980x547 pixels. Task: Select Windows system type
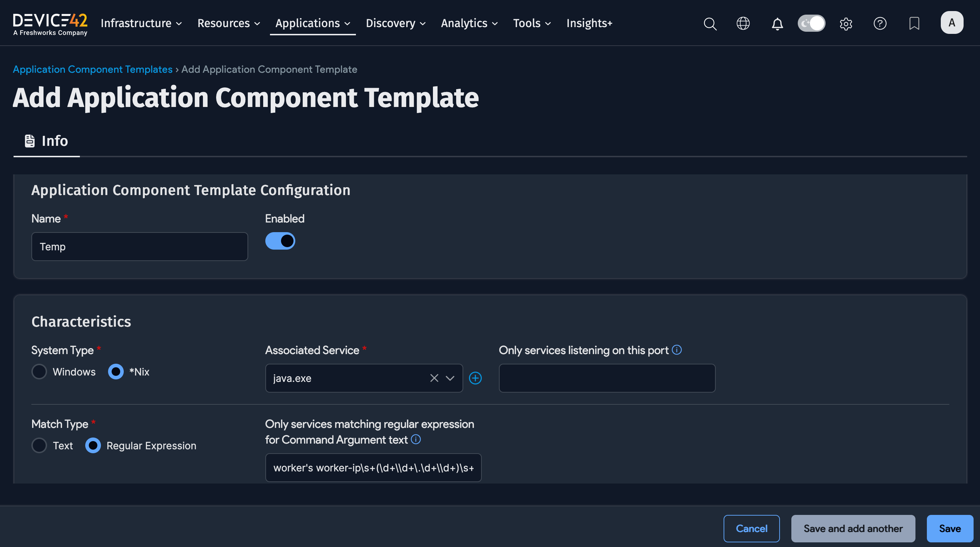tap(39, 372)
